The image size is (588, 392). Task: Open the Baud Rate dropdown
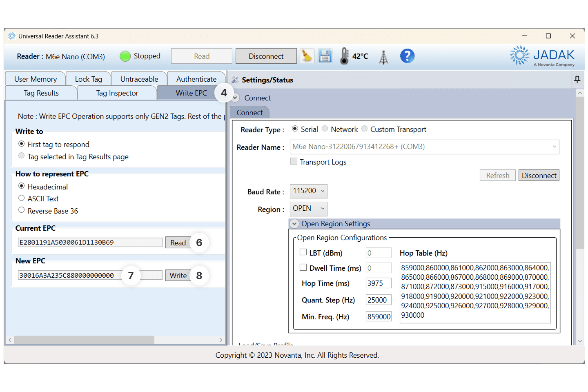tap(309, 191)
